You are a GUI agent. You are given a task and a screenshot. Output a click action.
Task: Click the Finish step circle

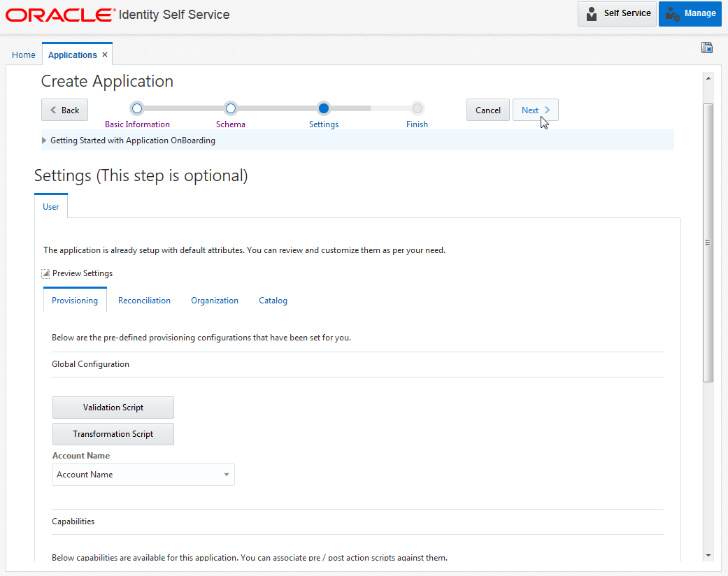coord(417,108)
